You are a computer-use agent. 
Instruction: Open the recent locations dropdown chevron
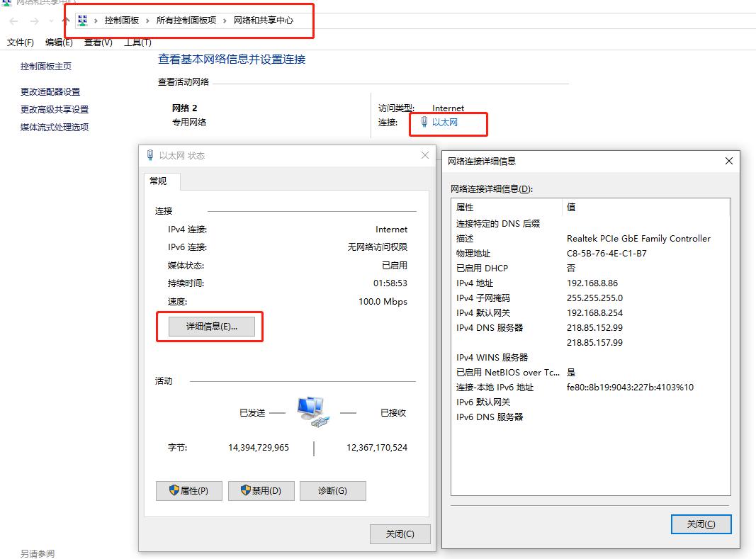[51, 21]
